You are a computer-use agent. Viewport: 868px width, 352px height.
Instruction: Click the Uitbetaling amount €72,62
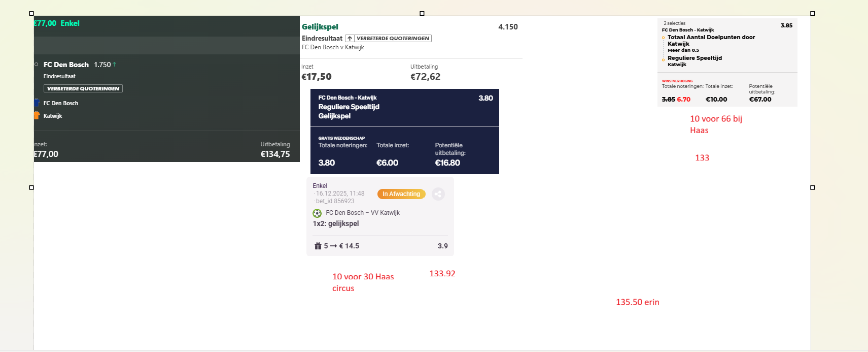click(x=425, y=77)
